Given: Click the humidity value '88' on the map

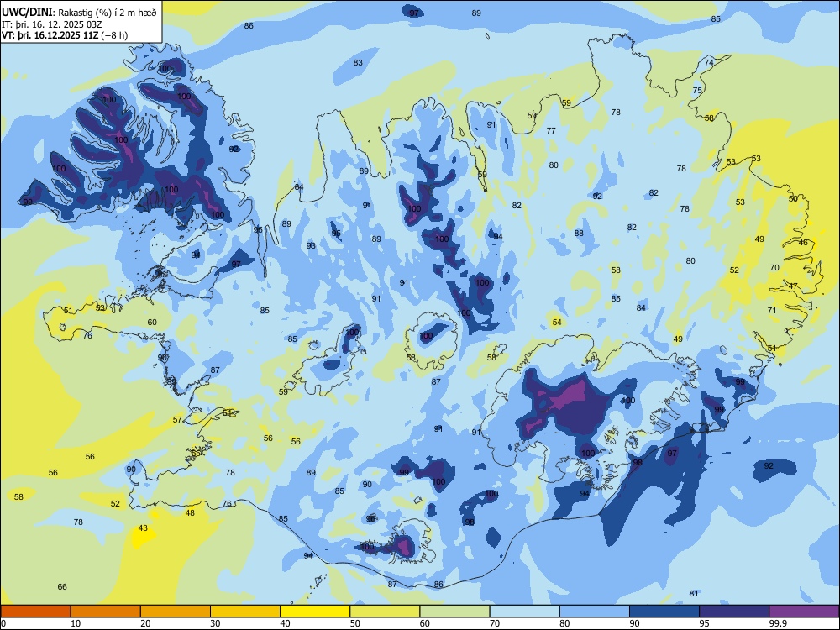Looking at the screenshot, I should click(579, 233).
